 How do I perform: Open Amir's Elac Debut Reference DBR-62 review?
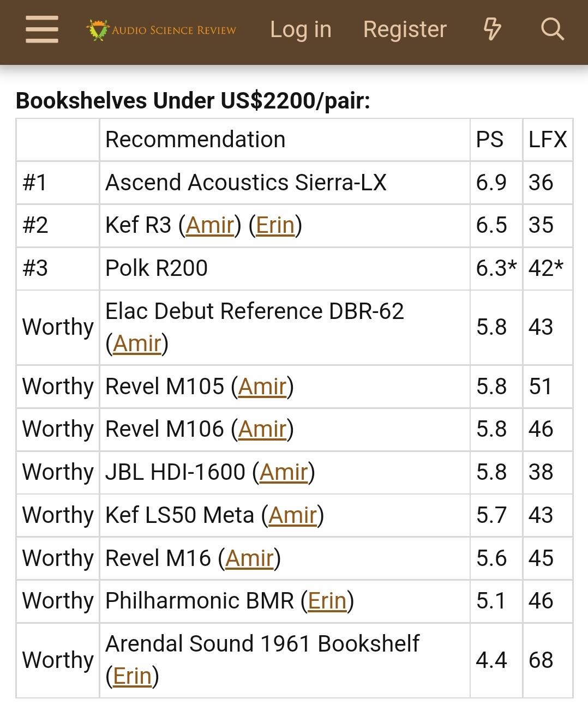[x=137, y=344]
